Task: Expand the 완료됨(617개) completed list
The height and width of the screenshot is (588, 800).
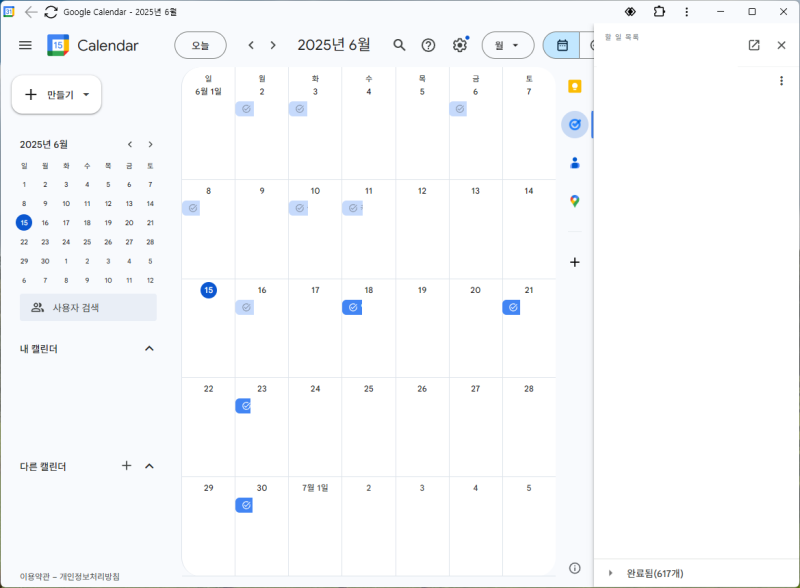Action: pos(610,573)
